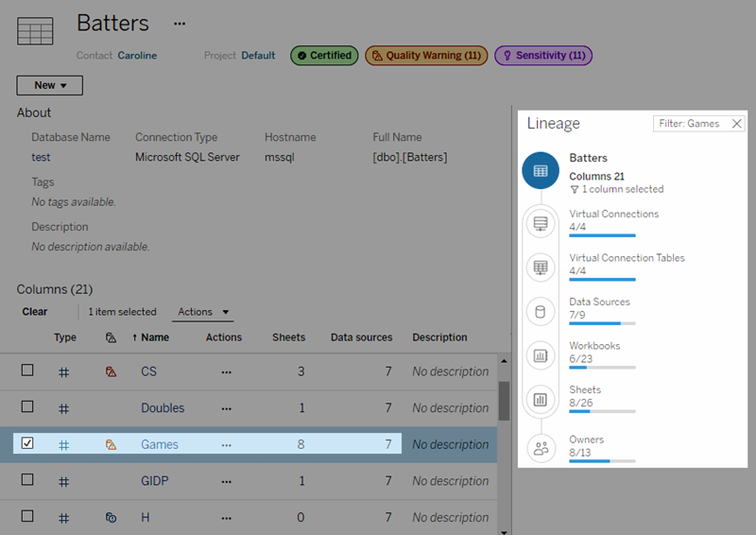
Task: Select the Sheets lineage icon
Action: tap(541, 400)
